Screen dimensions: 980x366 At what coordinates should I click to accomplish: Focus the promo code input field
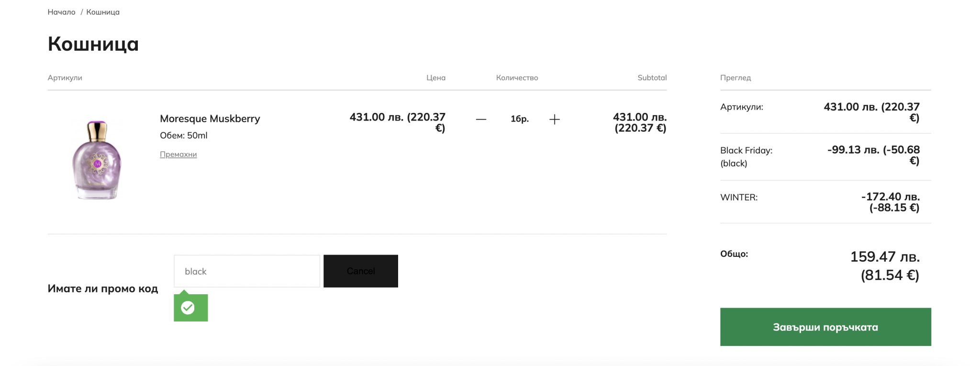tap(246, 271)
